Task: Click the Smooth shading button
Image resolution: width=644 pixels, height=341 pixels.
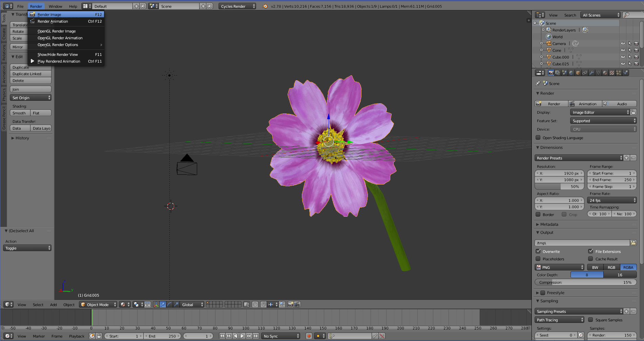Action: point(19,113)
